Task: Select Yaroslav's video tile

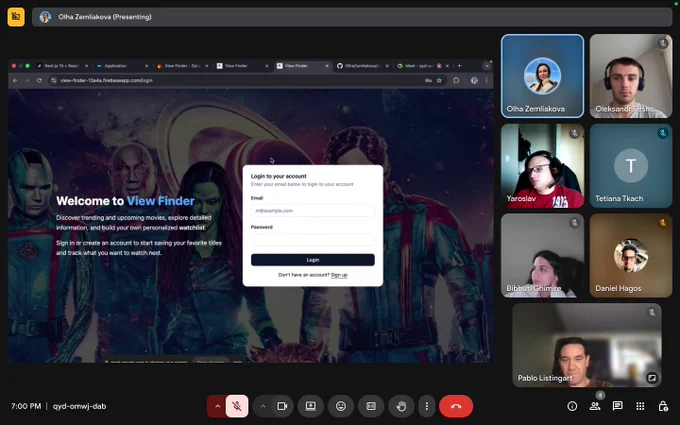Action: 542,166
